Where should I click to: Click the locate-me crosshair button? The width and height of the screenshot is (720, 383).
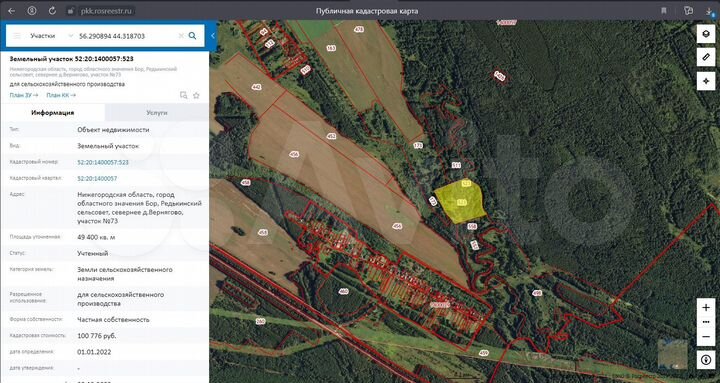coord(706,81)
